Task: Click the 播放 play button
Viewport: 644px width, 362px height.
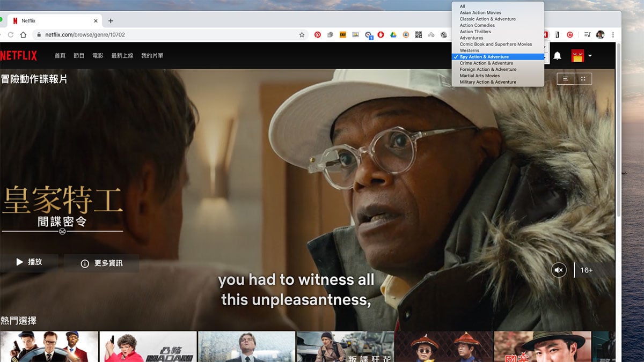Action: click(x=29, y=262)
